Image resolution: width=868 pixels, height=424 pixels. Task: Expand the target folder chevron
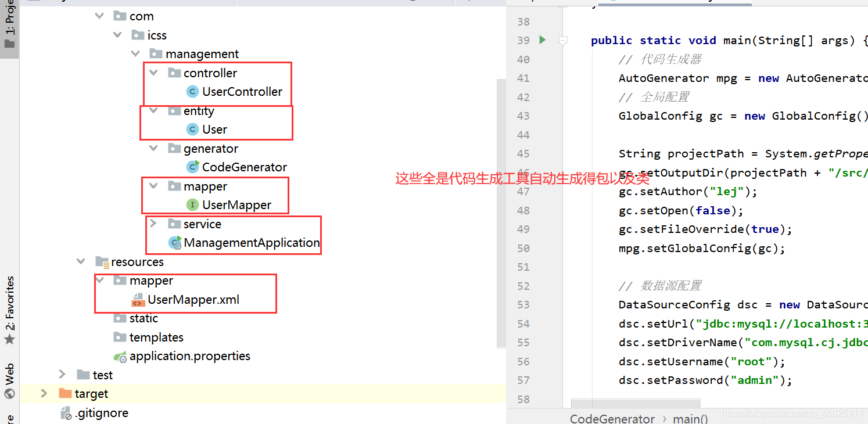click(44, 393)
